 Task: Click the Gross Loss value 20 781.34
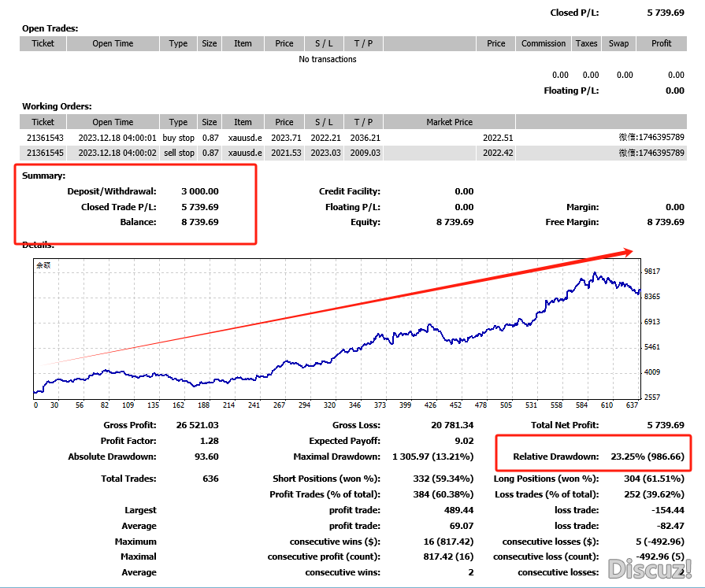click(x=447, y=426)
